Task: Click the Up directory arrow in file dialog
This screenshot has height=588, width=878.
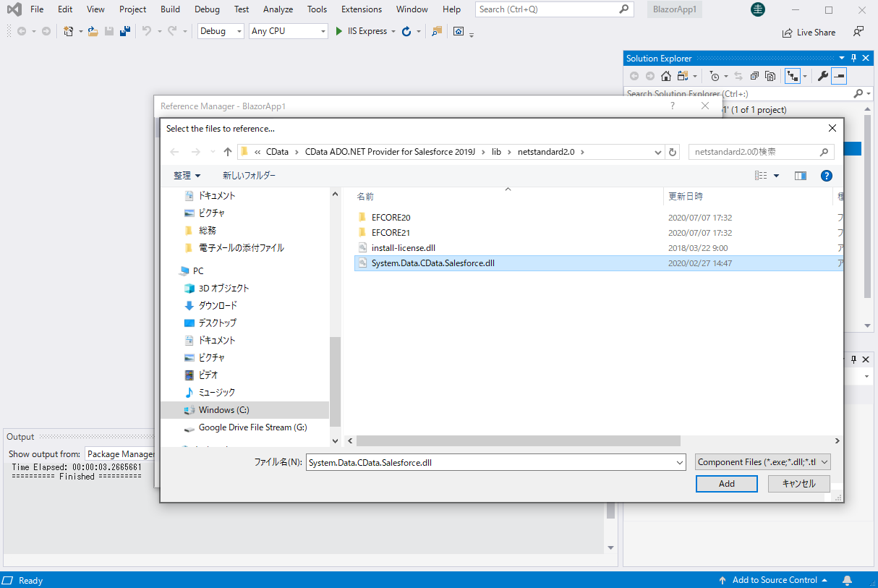Action: pos(228,152)
